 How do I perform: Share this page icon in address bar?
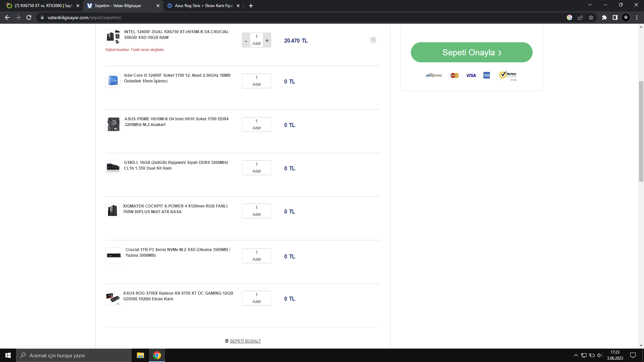pos(580,17)
